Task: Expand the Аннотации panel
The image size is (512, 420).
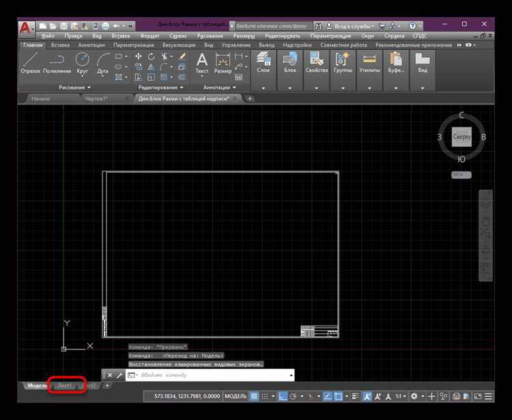Action: (219, 87)
